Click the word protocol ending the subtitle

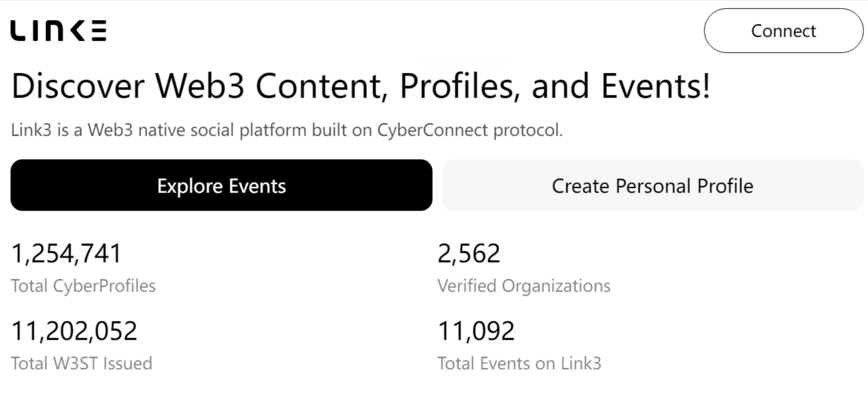[528, 130]
